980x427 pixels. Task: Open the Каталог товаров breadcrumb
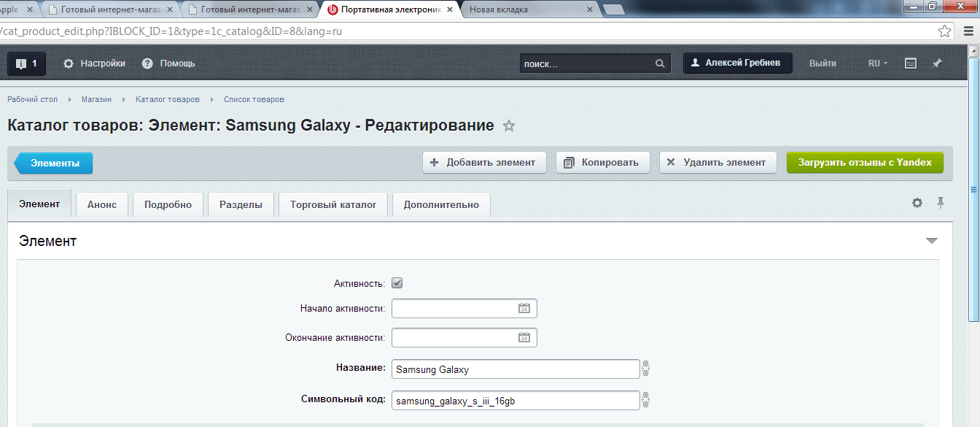pos(167,99)
